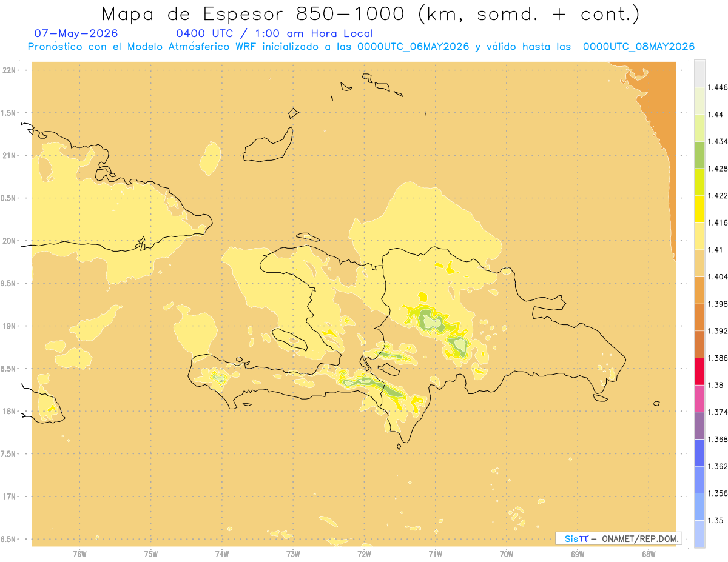Select the purple 1.374 legend swatch

(699, 426)
